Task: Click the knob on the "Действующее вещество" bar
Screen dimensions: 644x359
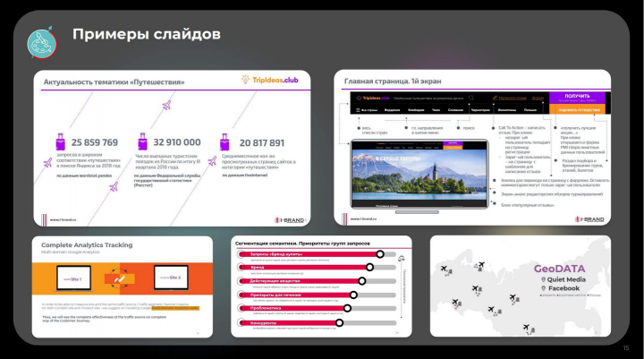Action: click(362, 281)
